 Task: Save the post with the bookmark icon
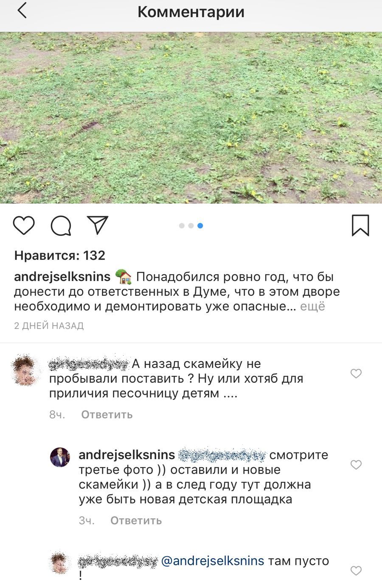[360, 225]
